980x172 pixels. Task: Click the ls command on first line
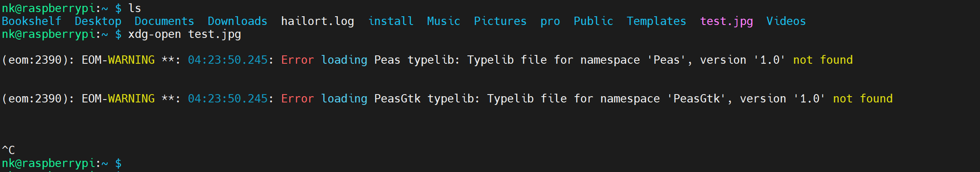pyautogui.click(x=135, y=8)
